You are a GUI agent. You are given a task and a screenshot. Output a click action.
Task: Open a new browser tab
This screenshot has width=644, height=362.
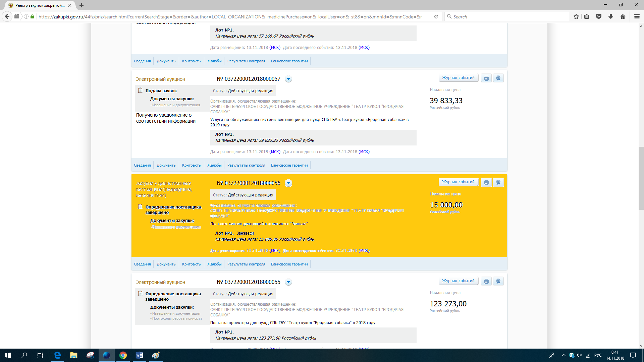[82, 5]
